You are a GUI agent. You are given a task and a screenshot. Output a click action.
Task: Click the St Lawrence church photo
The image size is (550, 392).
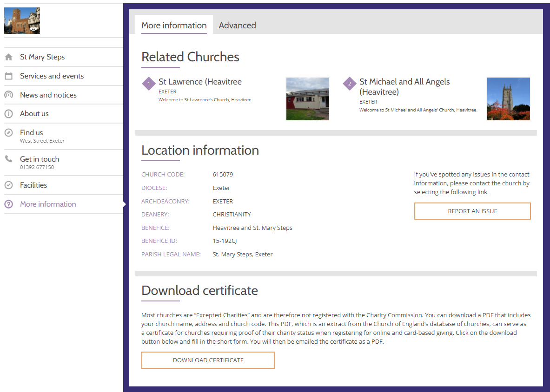click(x=307, y=98)
